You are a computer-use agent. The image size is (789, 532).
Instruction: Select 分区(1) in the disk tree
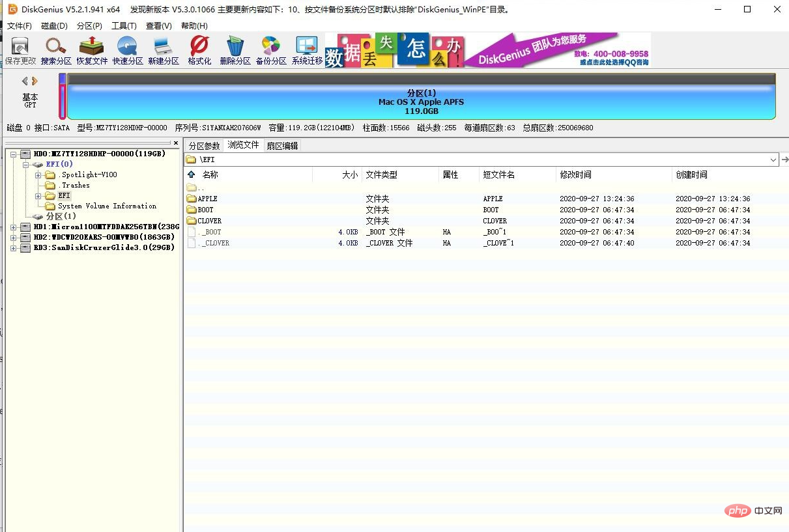tap(61, 216)
